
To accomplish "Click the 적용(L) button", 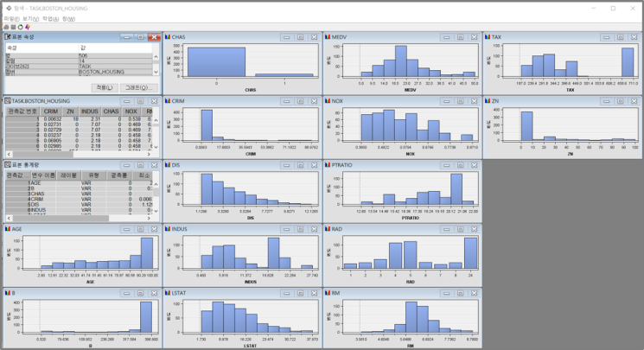I will click(x=105, y=87).
